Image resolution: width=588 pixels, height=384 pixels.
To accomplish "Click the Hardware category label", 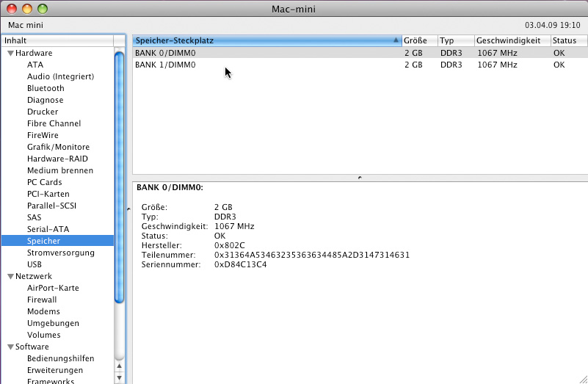I will (x=34, y=54).
